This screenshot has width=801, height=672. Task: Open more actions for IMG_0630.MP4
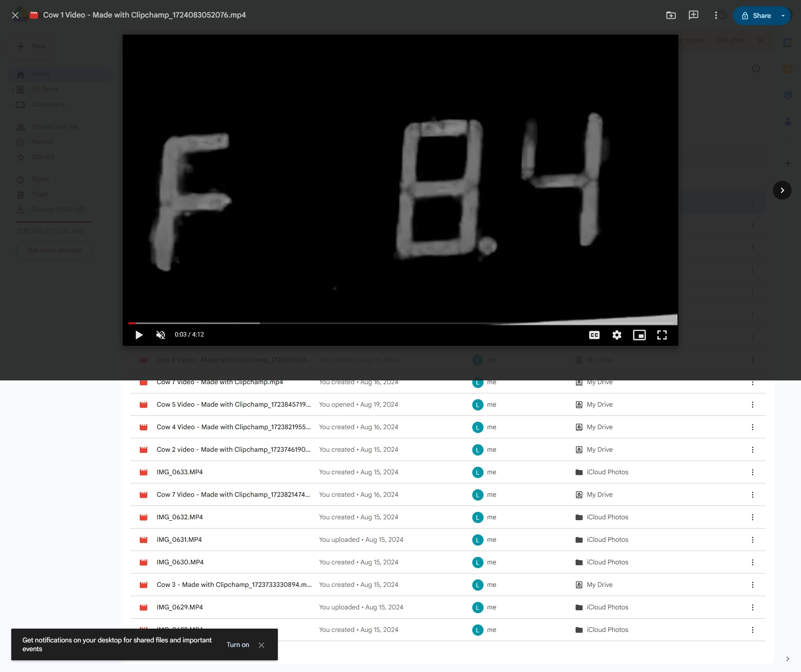[753, 562]
